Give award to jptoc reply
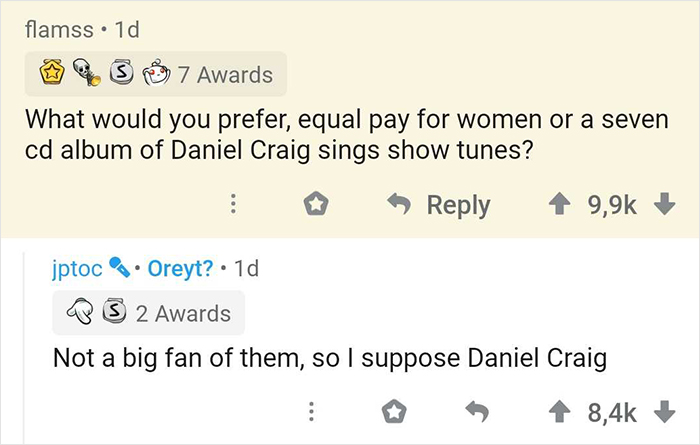700x445 pixels. tap(396, 411)
